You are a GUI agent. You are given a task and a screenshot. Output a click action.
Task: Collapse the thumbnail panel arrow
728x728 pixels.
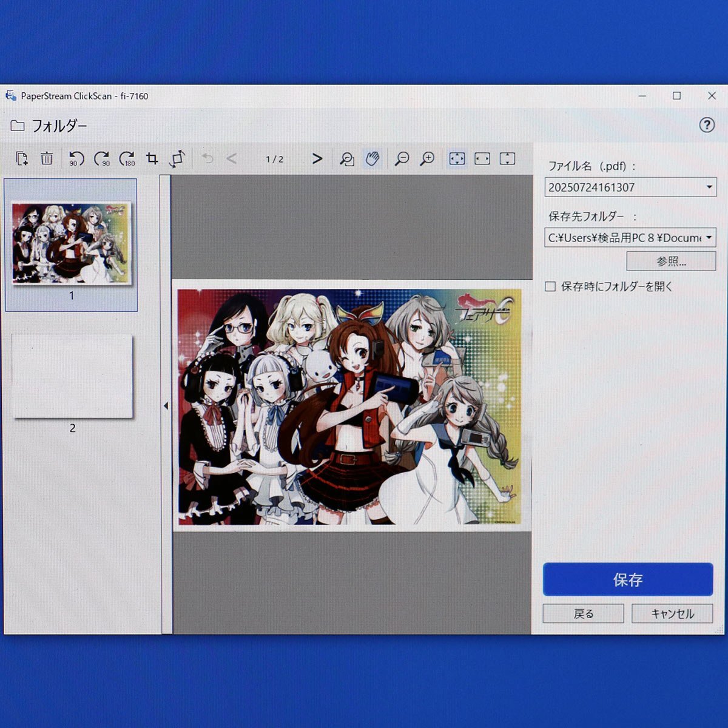point(166,406)
